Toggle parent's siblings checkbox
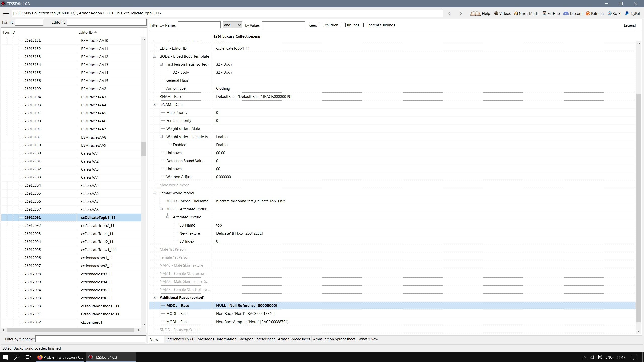The height and width of the screenshot is (362, 644). coord(365,25)
